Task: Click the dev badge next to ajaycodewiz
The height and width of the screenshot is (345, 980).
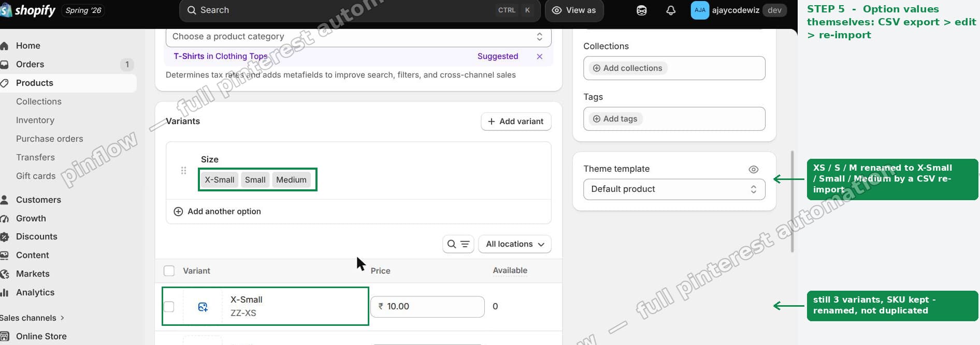Action: pos(775,10)
